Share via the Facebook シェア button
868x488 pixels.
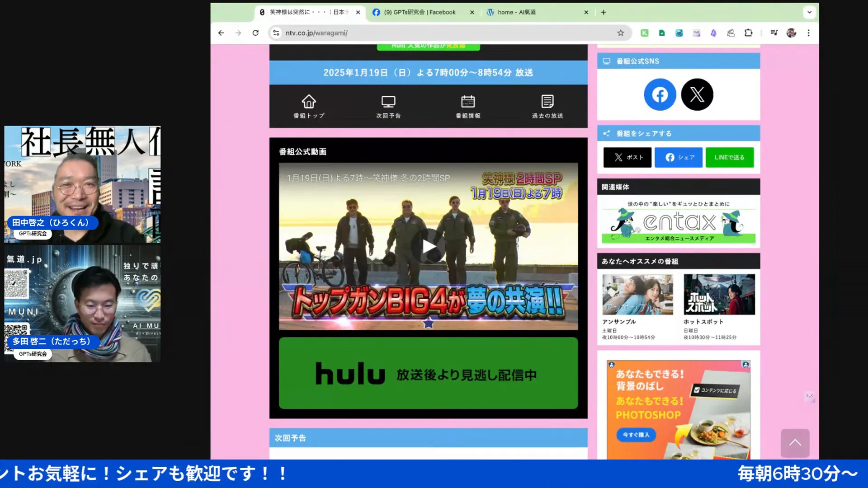pyautogui.click(x=679, y=157)
